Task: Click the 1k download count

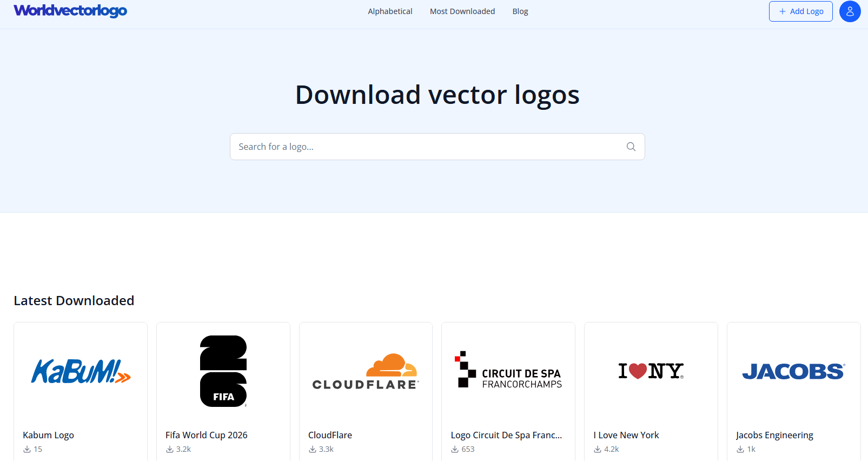Action: [751, 449]
